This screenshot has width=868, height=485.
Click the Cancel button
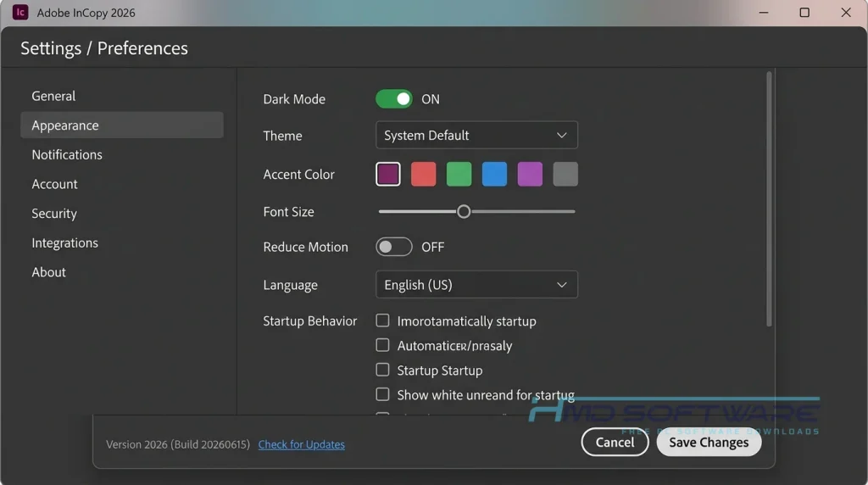615,443
